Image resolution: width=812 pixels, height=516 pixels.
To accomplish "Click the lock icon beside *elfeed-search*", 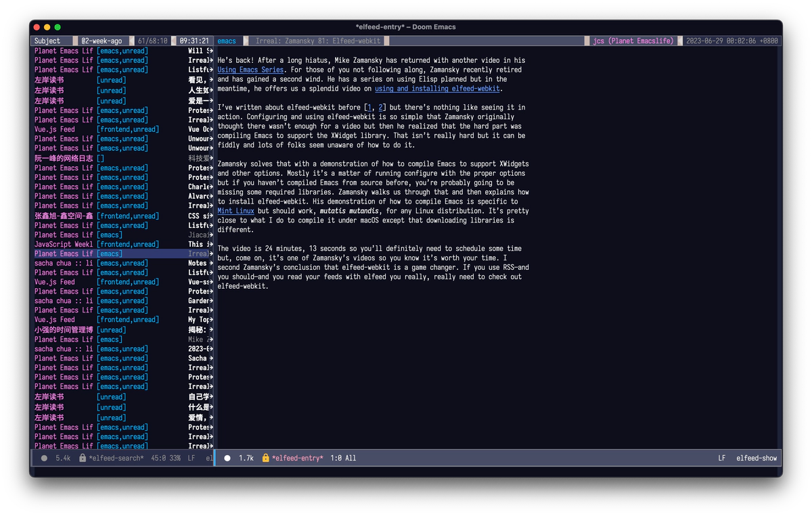I will (83, 459).
